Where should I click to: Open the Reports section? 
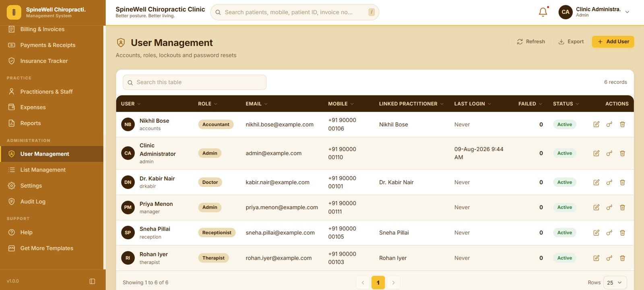click(52, 123)
